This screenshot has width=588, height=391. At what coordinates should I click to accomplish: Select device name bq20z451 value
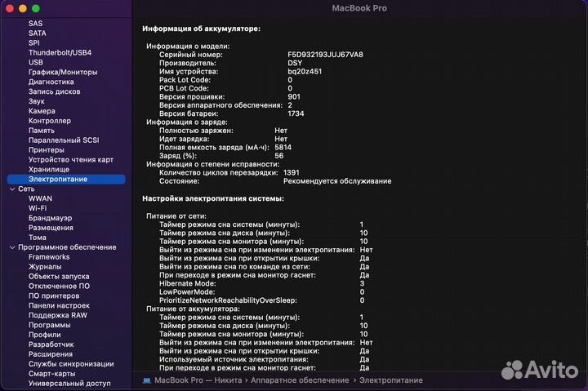tap(305, 72)
